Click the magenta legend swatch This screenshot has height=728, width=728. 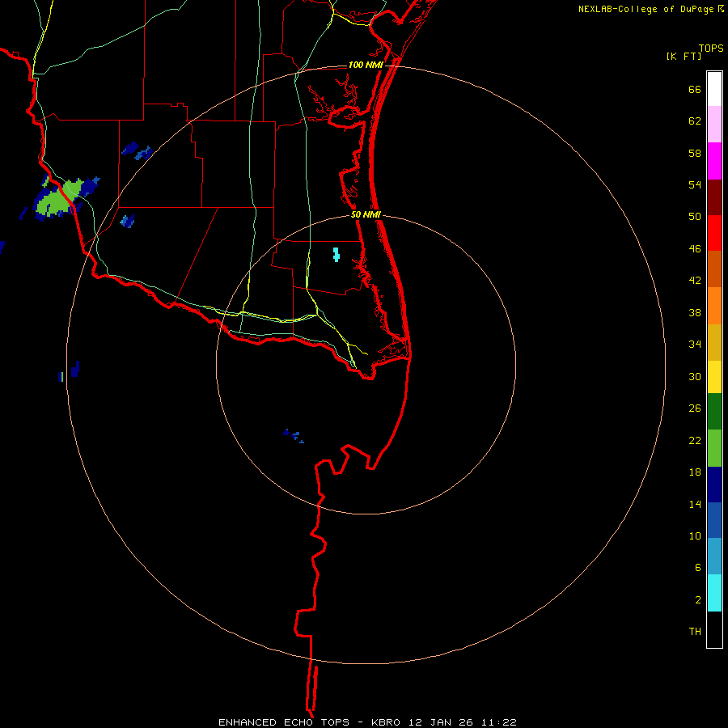[x=714, y=161]
